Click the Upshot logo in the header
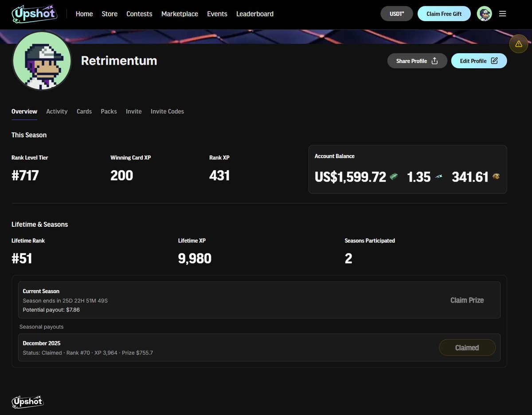 [34, 14]
